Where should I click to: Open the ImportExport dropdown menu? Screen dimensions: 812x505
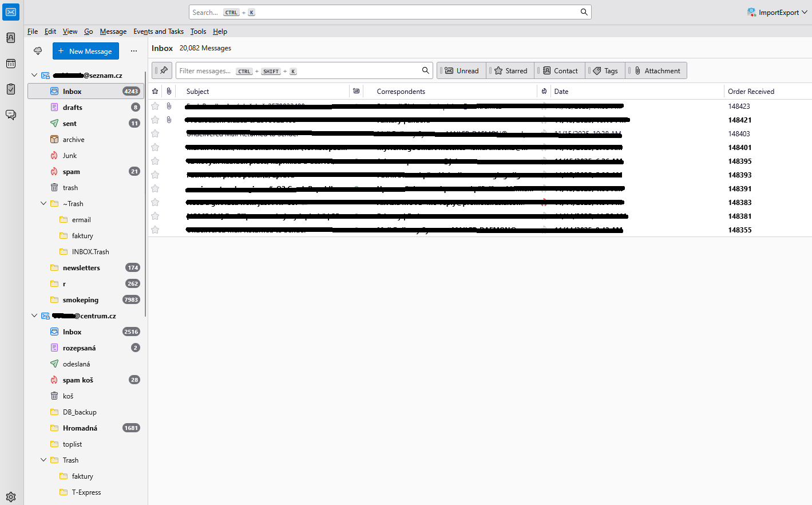(x=777, y=12)
